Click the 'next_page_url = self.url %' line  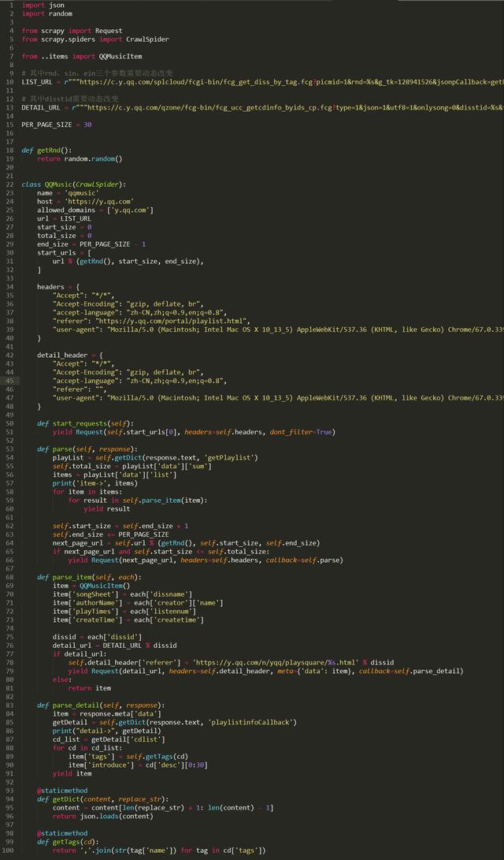187,543
